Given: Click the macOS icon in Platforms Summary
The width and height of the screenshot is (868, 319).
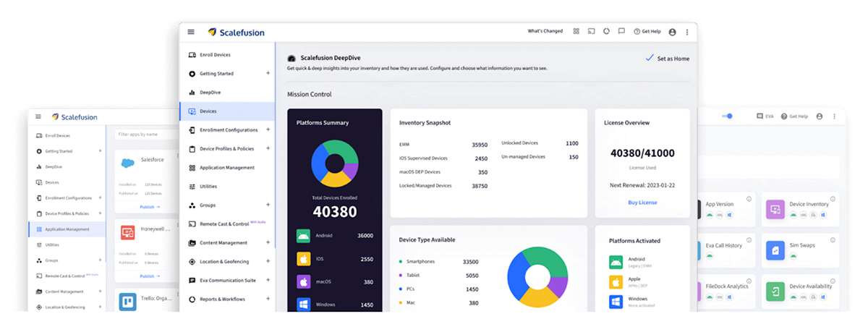Looking at the screenshot, I should 304,282.
